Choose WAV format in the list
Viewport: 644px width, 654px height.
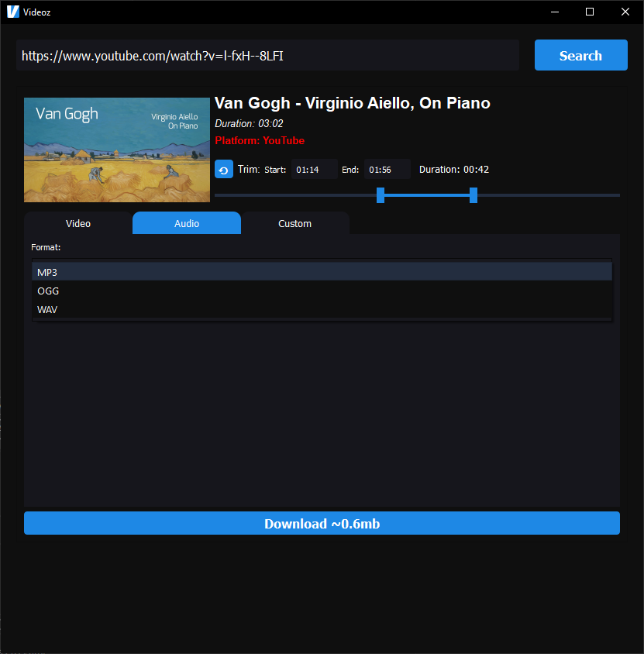[x=322, y=309]
